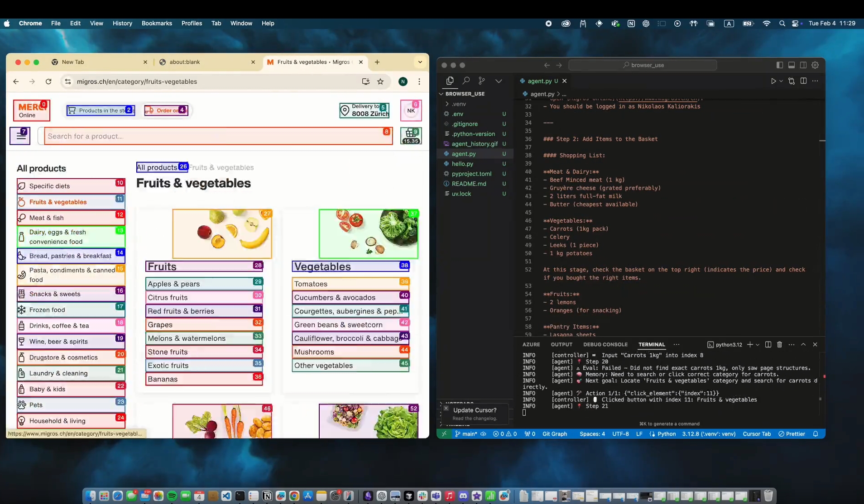Split terminal panel icon

click(768, 344)
